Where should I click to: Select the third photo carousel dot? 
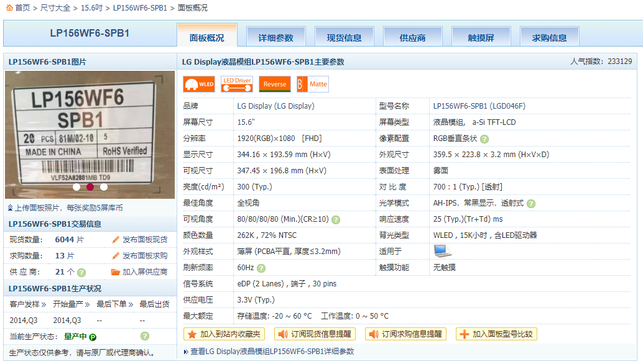104,187
